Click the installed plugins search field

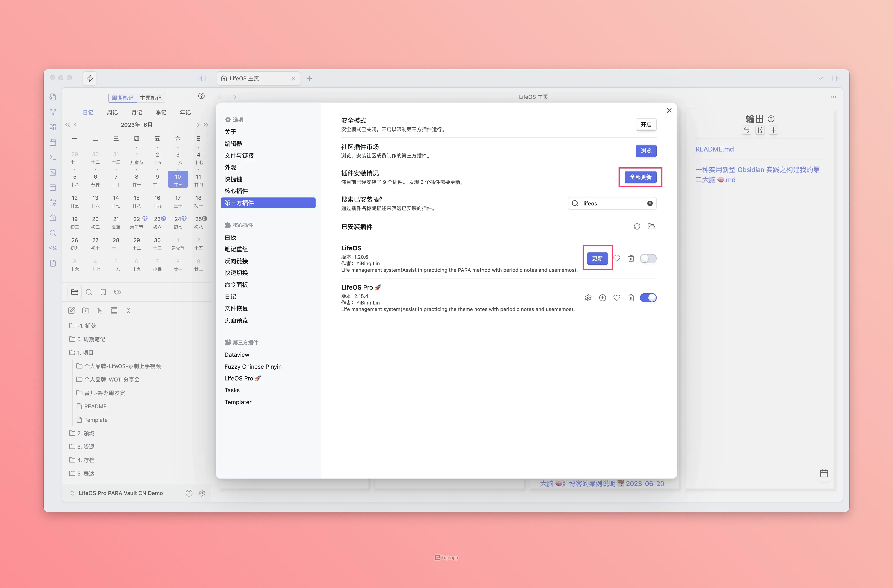pyautogui.click(x=612, y=203)
